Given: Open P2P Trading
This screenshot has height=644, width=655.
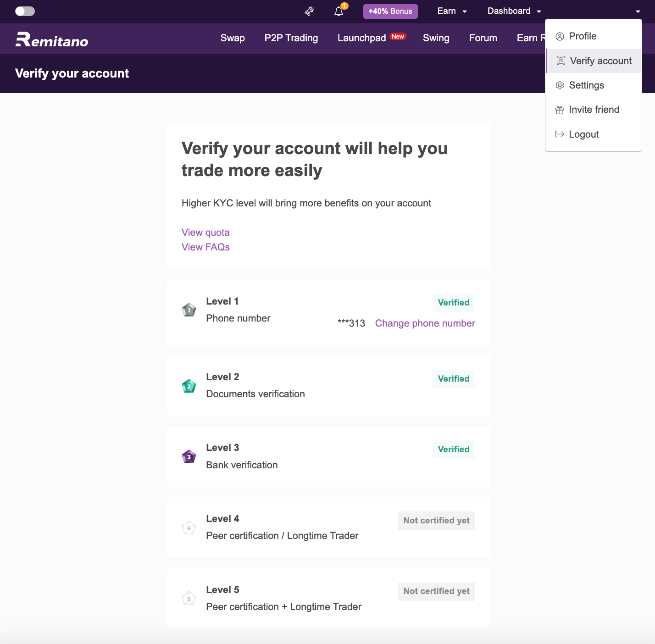Looking at the screenshot, I should tap(291, 38).
